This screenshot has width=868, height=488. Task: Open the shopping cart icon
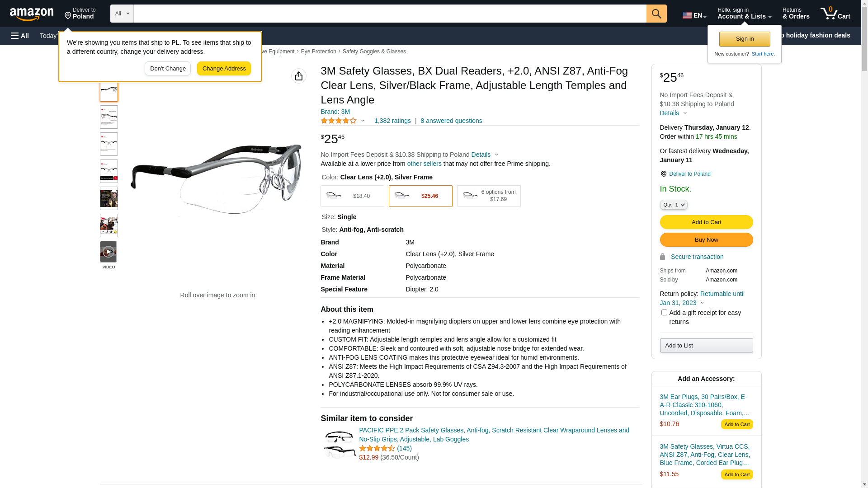pos(835,14)
